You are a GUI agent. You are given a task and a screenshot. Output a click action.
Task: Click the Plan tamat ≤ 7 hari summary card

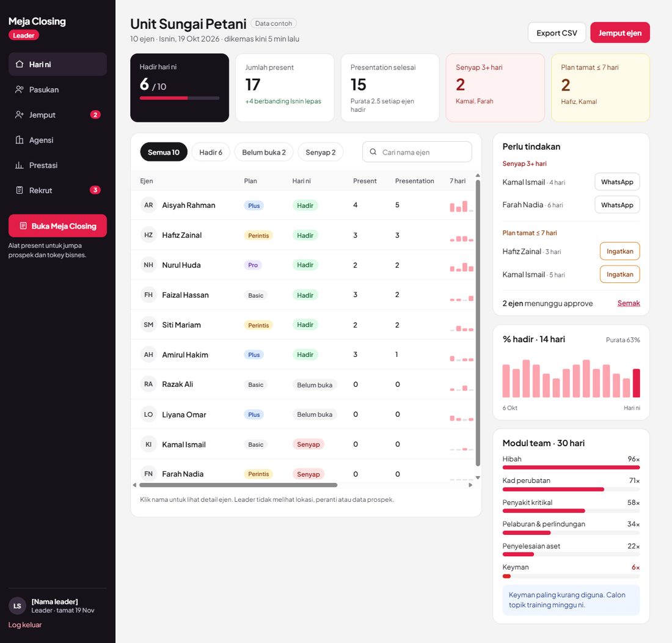[601, 88]
